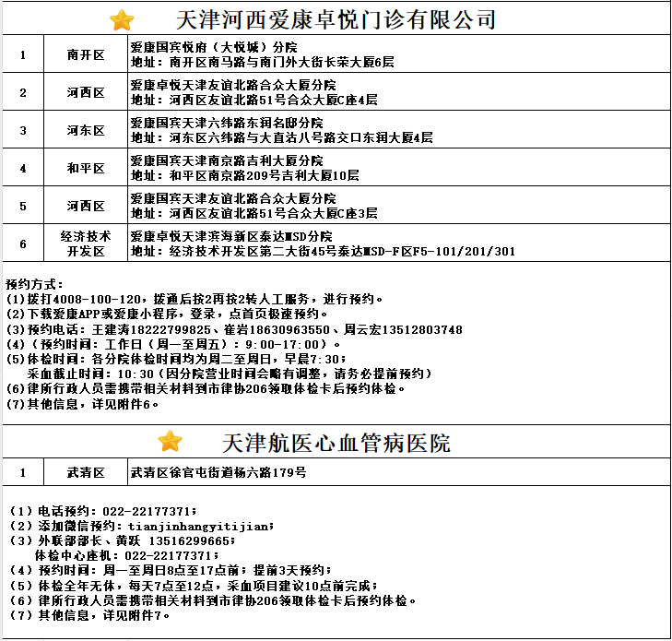Click the 和平区 district cell

point(86,168)
